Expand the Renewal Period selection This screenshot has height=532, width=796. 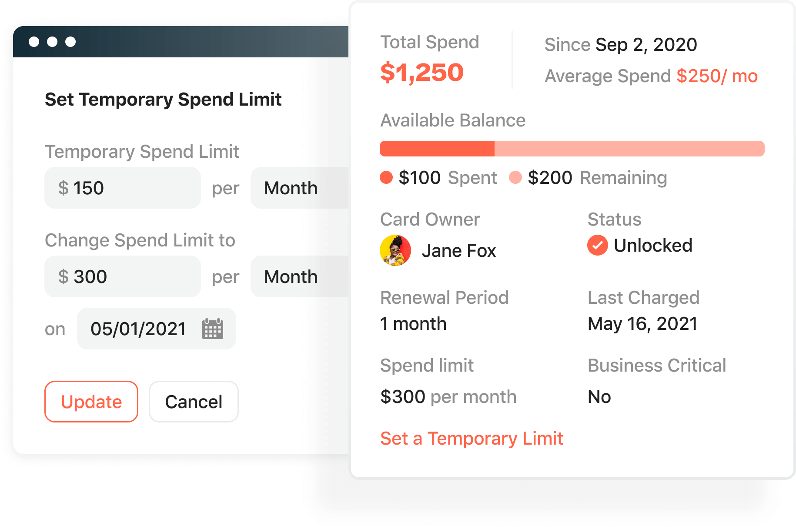coord(413,323)
